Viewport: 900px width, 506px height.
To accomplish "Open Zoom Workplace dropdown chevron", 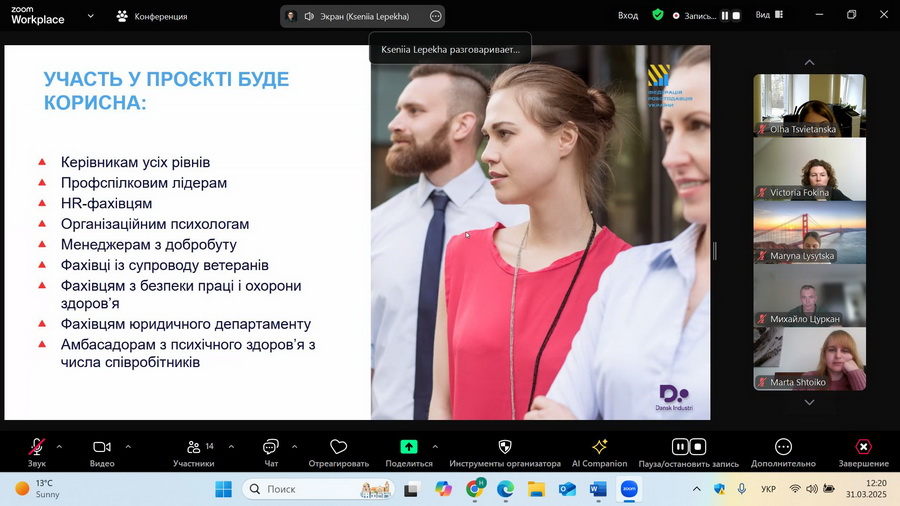I will 91,16.
